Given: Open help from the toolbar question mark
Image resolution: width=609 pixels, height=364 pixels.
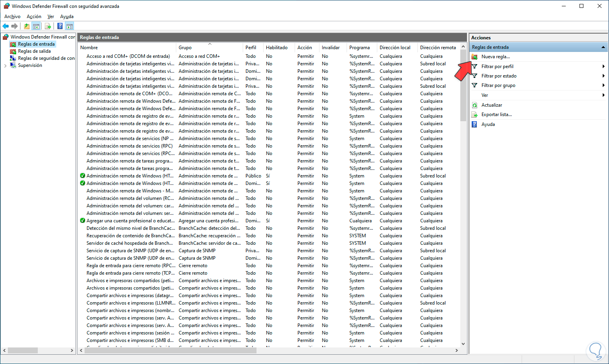Looking at the screenshot, I should click(60, 26).
